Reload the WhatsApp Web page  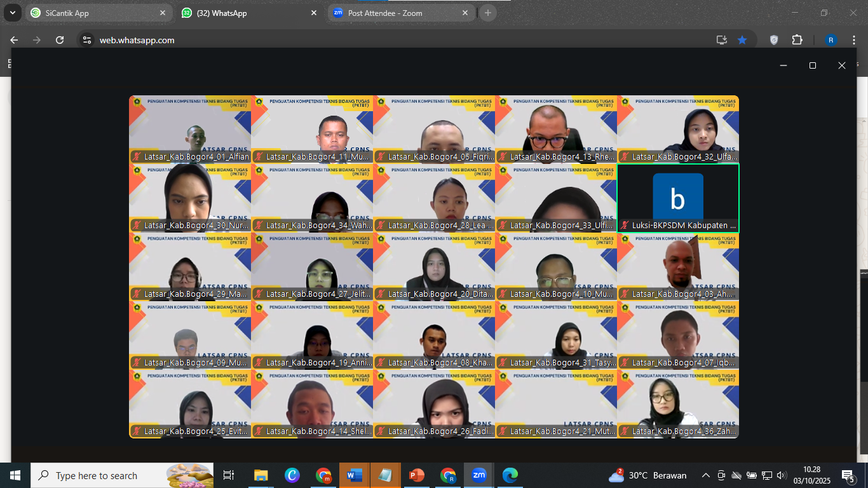(x=60, y=40)
